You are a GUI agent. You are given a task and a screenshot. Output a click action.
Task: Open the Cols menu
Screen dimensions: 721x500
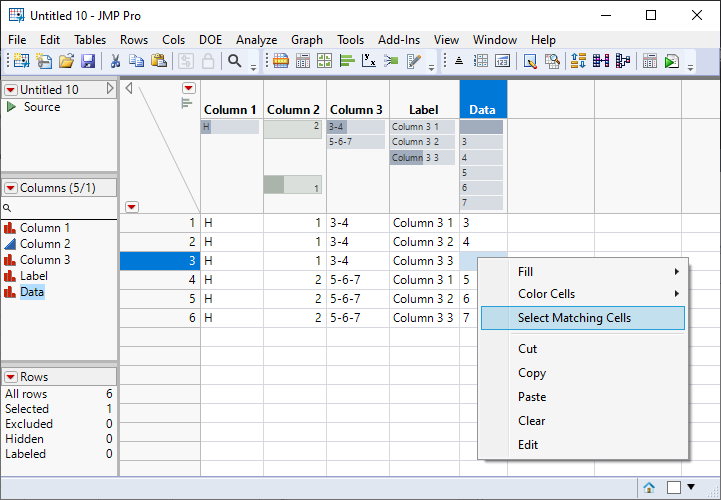pos(173,40)
